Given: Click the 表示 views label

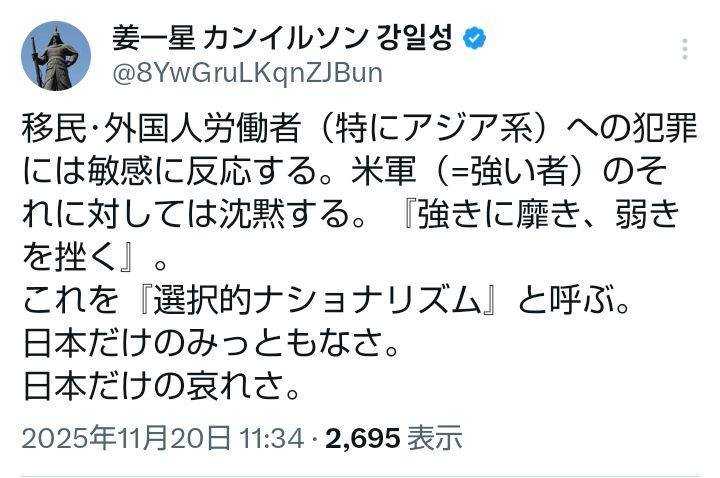Looking at the screenshot, I should 435,438.
